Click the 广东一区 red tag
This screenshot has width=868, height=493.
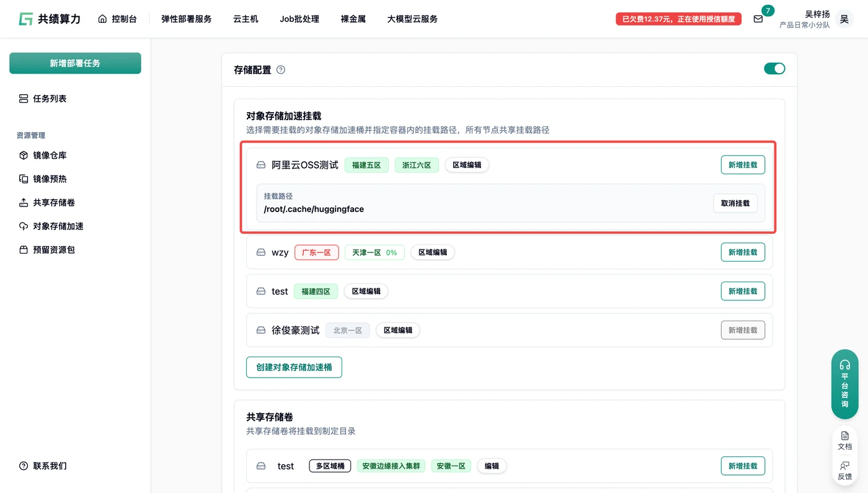tap(317, 252)
